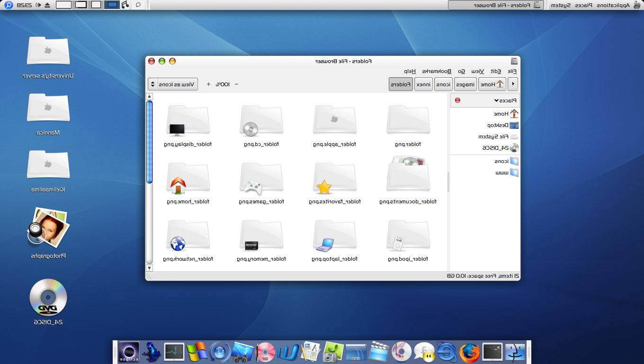
Task: Zoom in with the plus button
Action: point(208,84)
